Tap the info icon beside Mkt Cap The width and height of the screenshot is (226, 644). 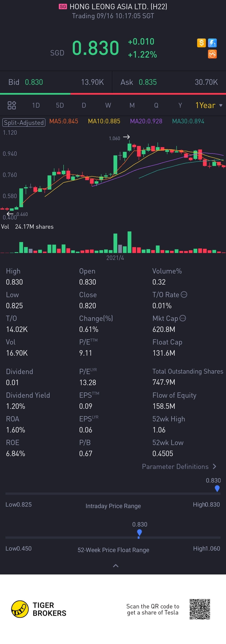tap(183, 318)
